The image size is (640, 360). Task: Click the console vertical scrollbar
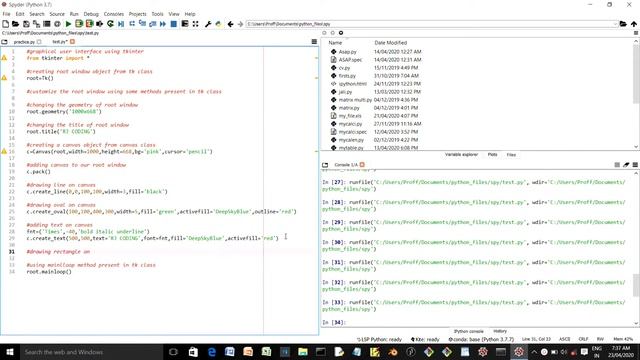click(636, 285)
